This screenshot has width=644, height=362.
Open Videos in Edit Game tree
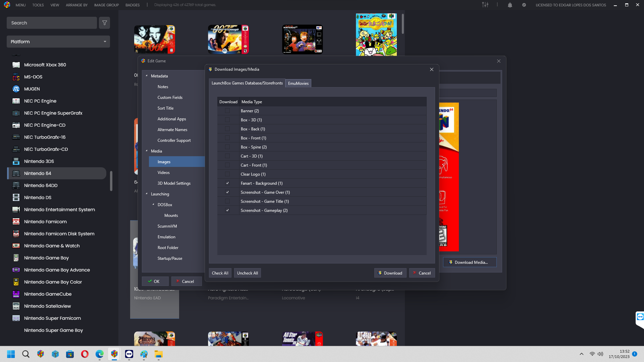(x=163, y=173)
